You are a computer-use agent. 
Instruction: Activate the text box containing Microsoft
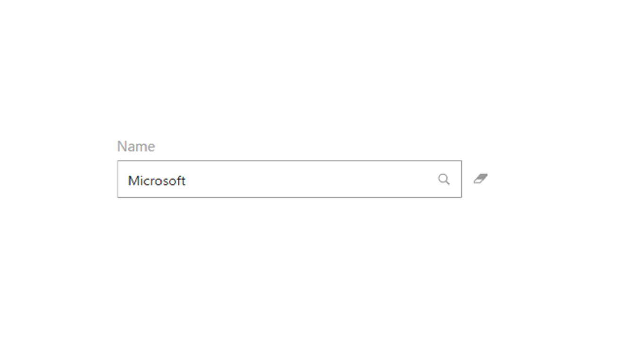pyautogui.click(x=283, y=180)
